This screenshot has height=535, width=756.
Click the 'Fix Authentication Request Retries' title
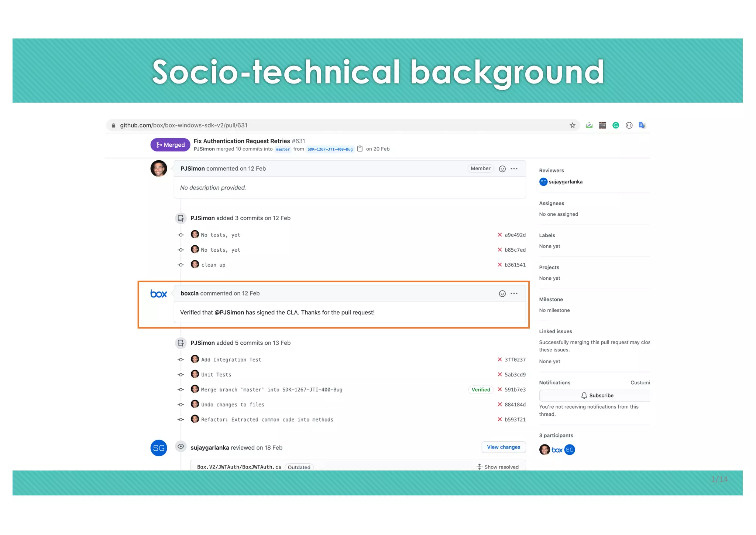[242, 141]
